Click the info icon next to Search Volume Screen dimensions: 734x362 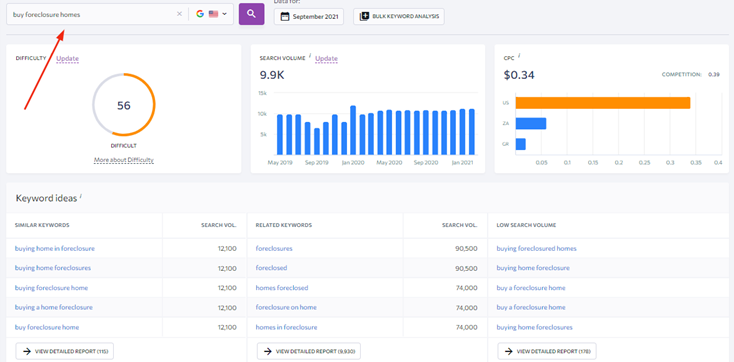coord(310,56)
